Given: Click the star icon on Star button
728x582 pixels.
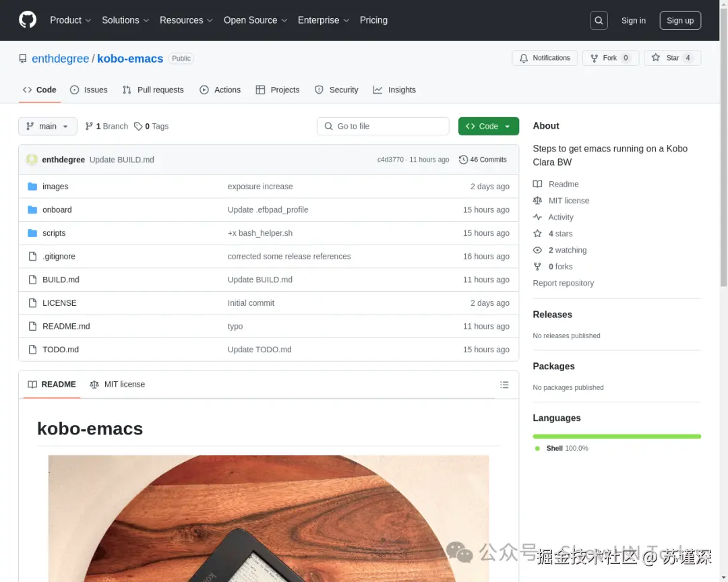Looking at the screenshot, I should (656, 57).
